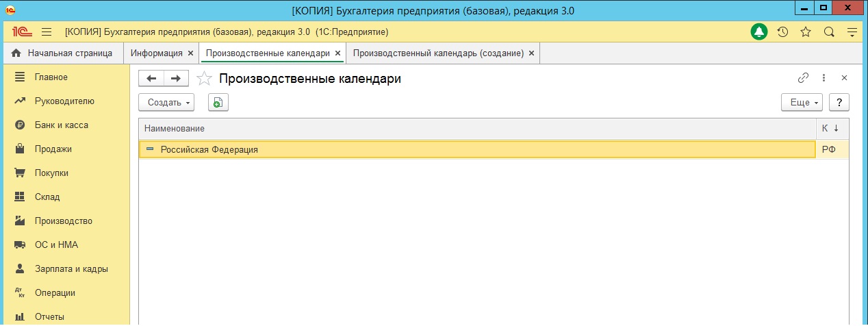This screenshot has height=326, width=868.
Task: Select the Российская Федерация row
Action: [209, 149]
